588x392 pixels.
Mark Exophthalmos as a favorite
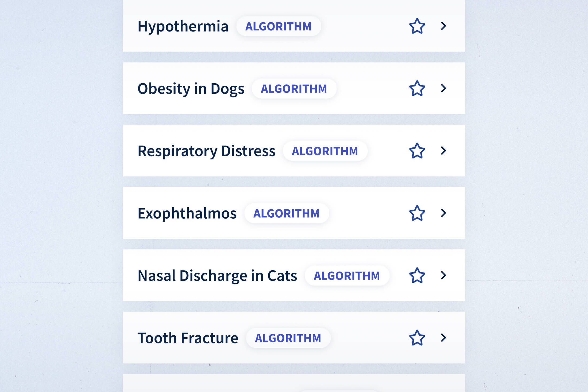[x=417, y=213]
